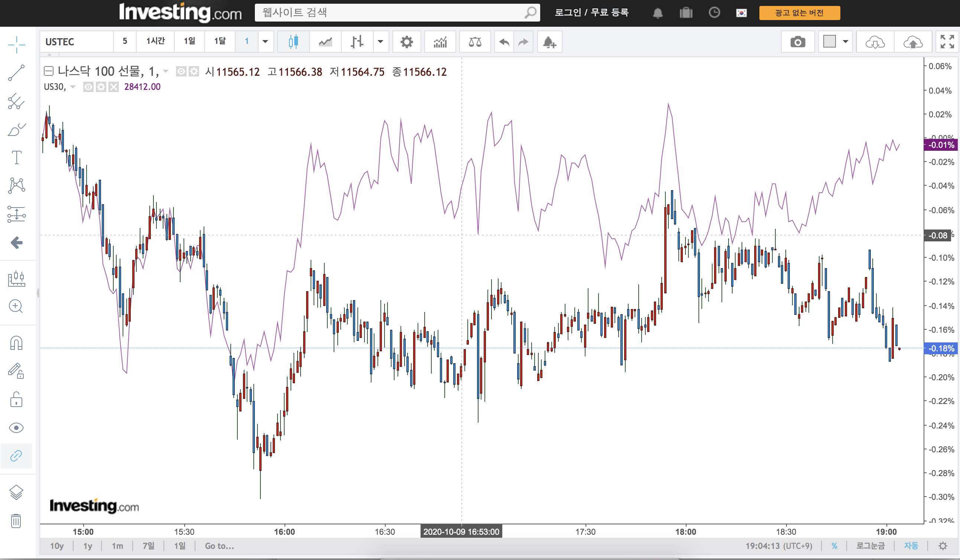
Task: Switch to the 1y range at bottom
Action: point(88,546)
